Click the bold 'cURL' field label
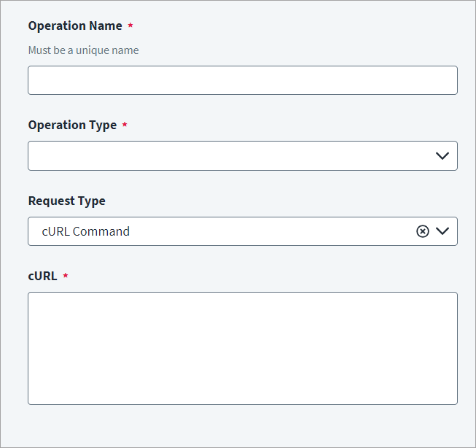 (42, 276)
